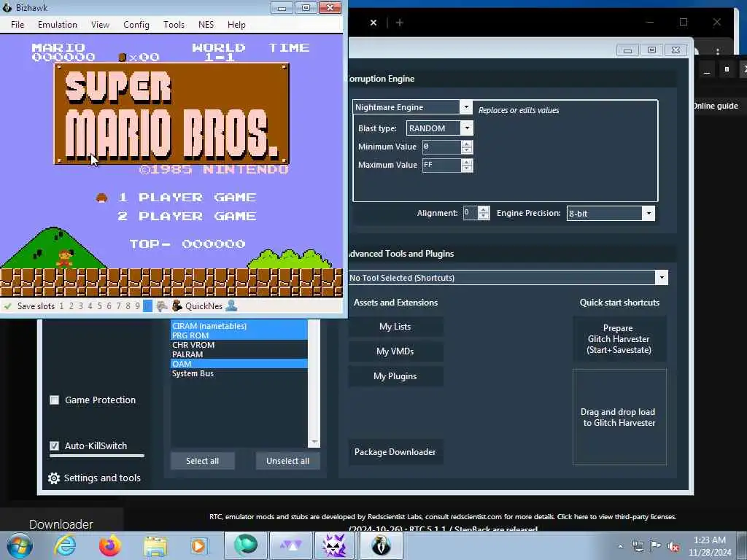Open the Windows Start menu orb
Viewport: 747px width, 560px height.
coord(20,545)
